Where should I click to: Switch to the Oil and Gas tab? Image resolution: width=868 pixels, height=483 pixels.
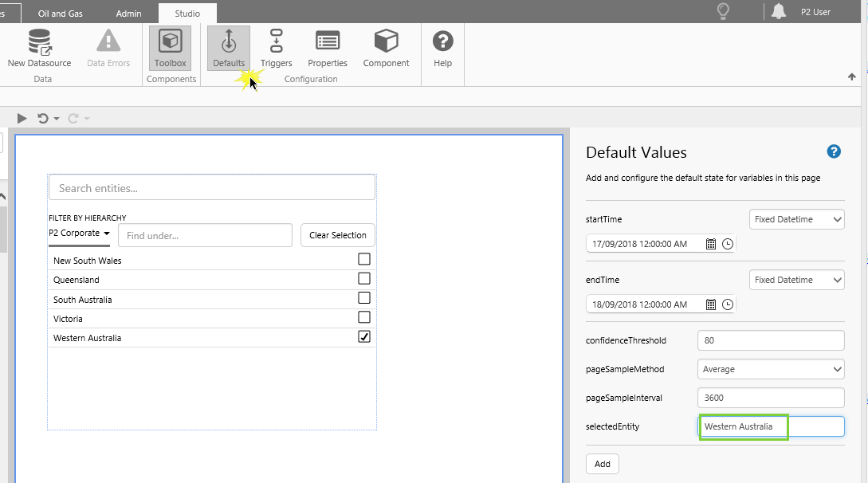[x=61, y=14]
